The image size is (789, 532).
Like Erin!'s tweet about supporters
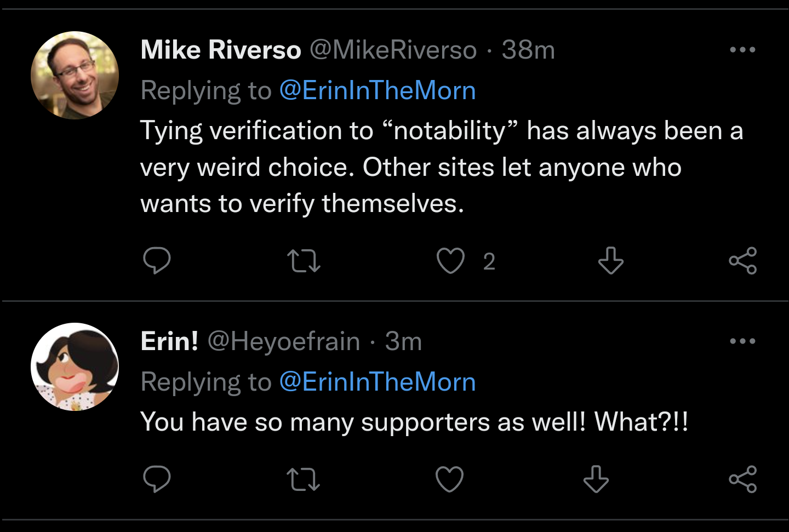point(450,479)
